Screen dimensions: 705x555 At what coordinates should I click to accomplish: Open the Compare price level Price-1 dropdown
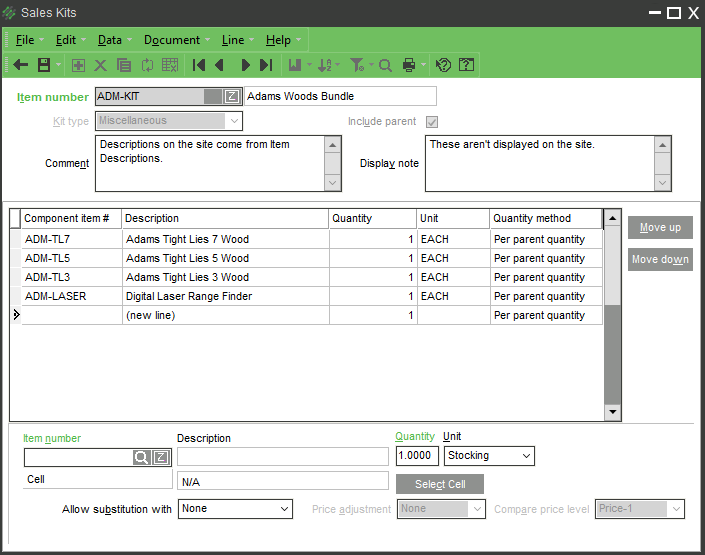676,509
